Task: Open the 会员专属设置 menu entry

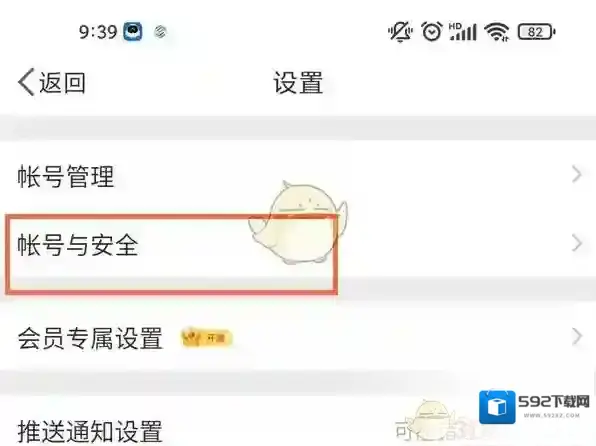Action: coord(298,338)
